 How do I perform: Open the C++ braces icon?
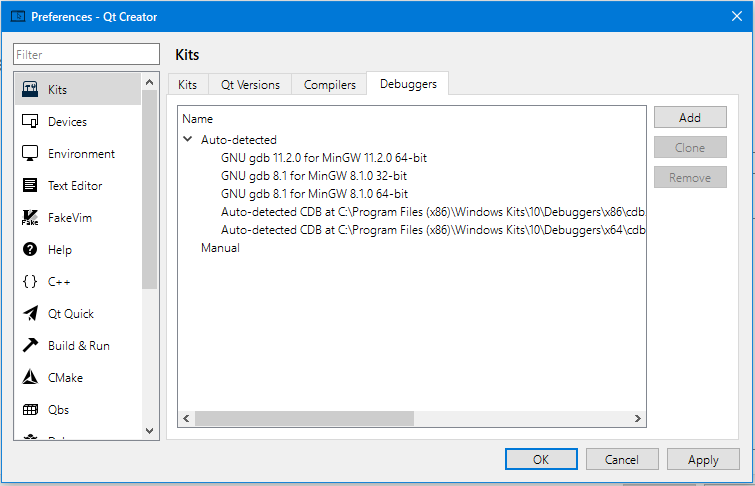(x=30, y=282)
